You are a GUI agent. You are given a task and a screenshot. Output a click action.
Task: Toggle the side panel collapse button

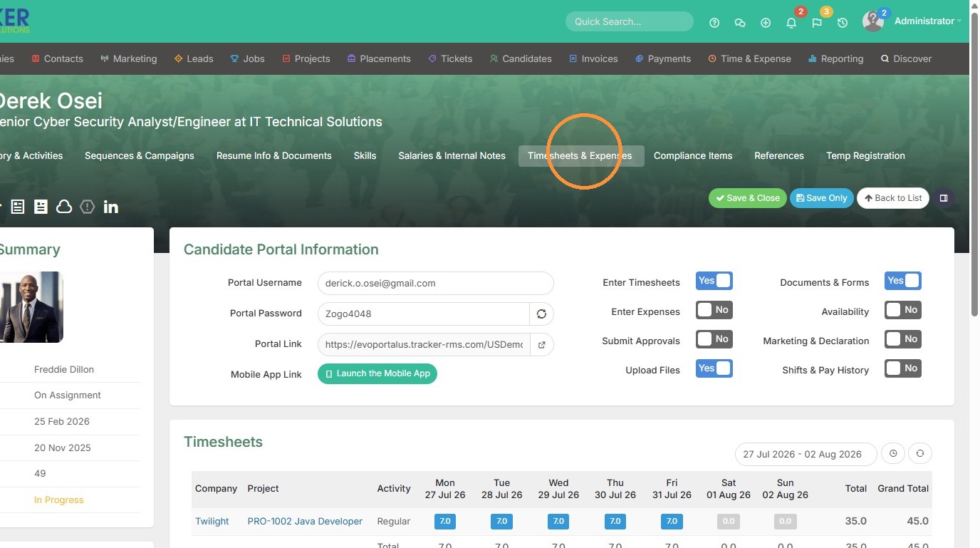tap(944, 198)
